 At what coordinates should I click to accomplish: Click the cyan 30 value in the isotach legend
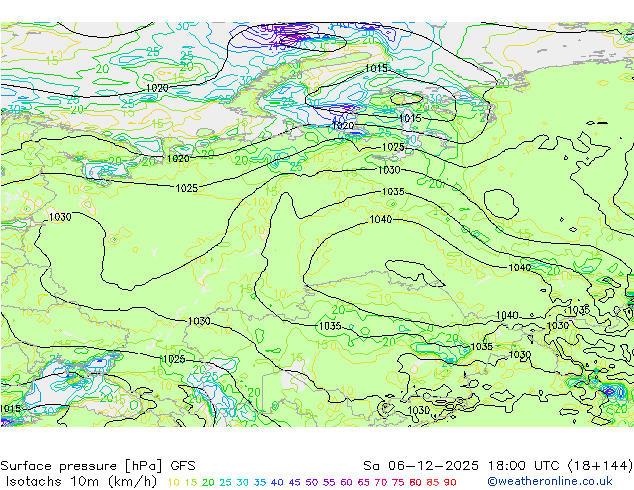243,482
